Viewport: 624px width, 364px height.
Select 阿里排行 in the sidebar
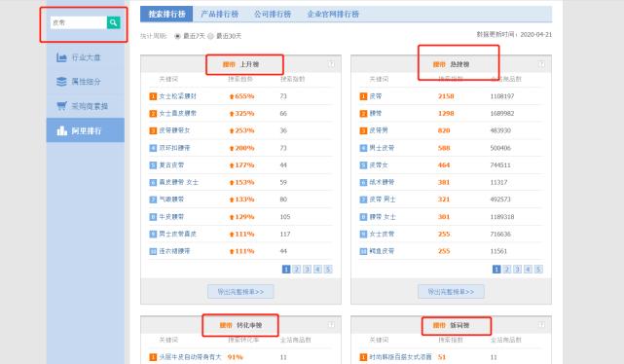(x=85, y=130)
